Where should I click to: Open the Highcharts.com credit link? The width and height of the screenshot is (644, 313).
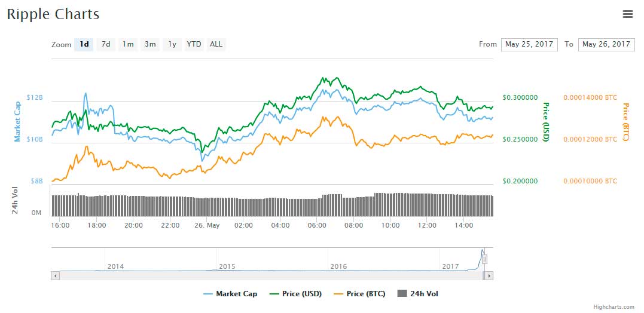pyautogui.click(x=614, y=307)
